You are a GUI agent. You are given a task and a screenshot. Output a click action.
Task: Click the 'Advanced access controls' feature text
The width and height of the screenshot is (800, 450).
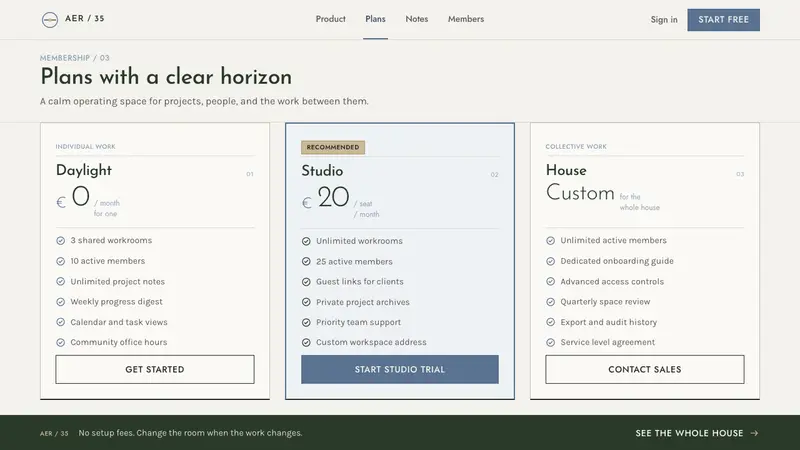click(612, 282)
